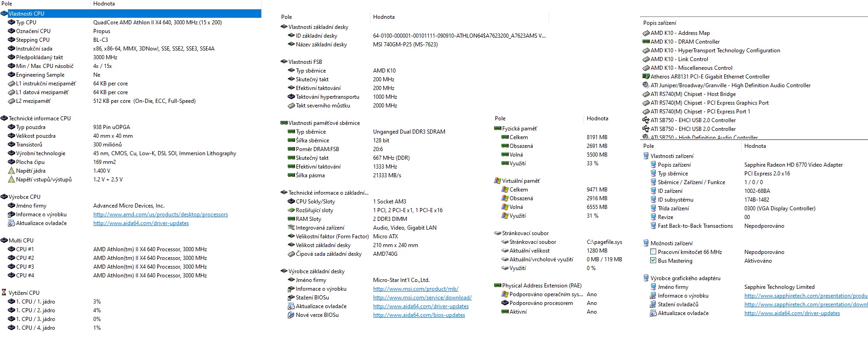Select the Engineering Sample row label
Screen dimensions: 868x338
click(40, 75)
